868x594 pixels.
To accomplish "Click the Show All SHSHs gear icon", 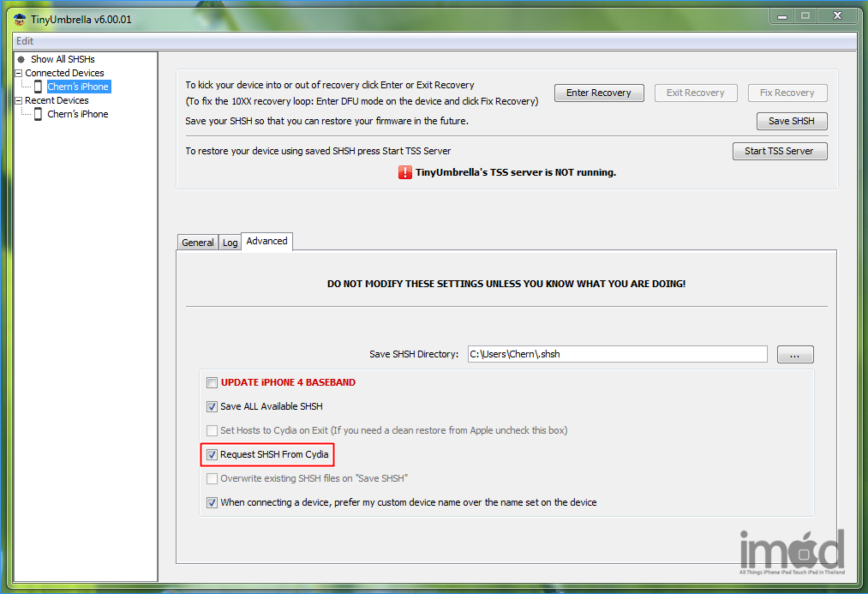I will (x=21, y=59).
